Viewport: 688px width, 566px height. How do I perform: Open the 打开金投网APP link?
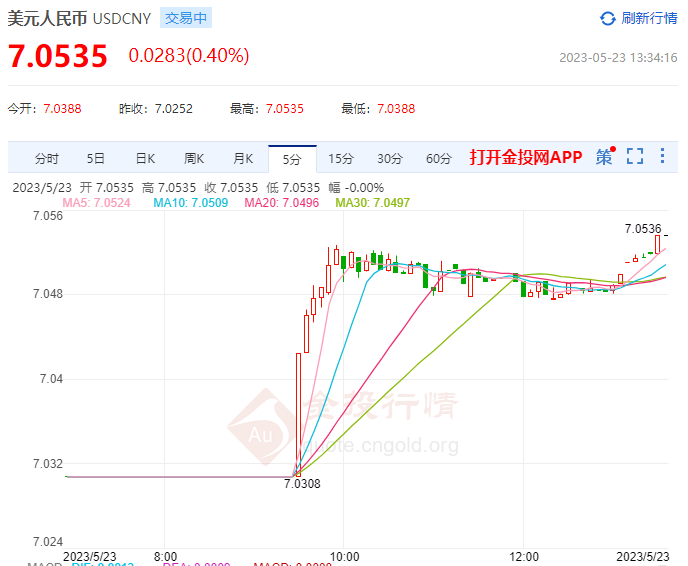526,157
